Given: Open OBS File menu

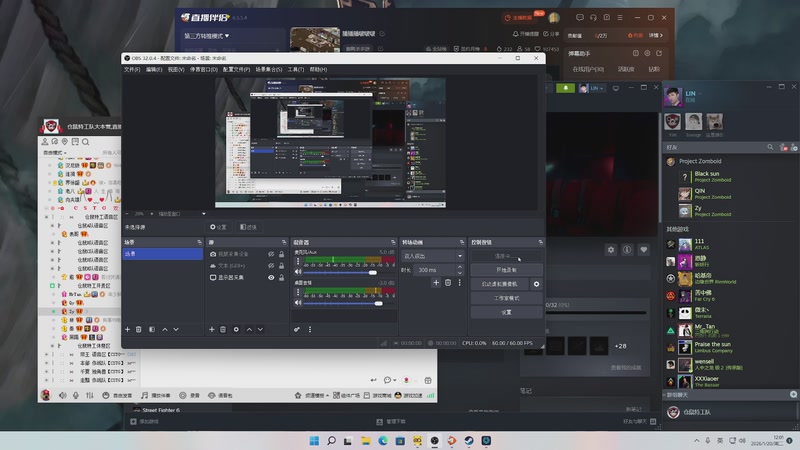Looking at the screenshot, I should tap(132, 69).
